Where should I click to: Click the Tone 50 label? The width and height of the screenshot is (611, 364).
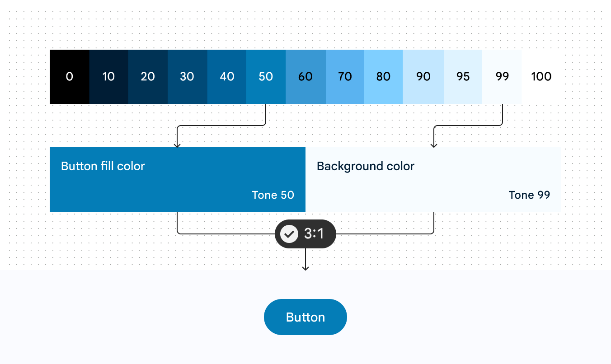point(273,195)
